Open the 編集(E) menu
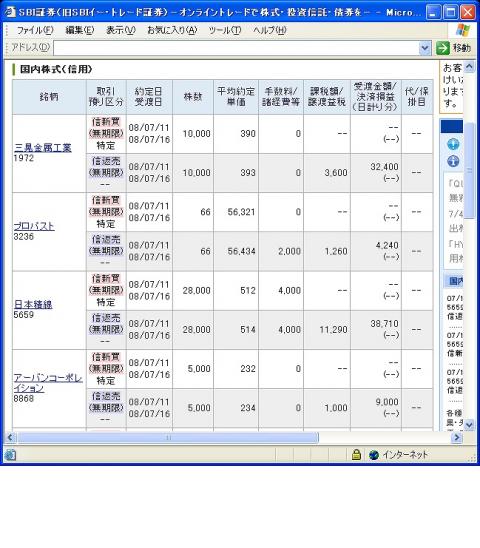The width and height of the screenshot is (480, 548). (x=80, y=30)
